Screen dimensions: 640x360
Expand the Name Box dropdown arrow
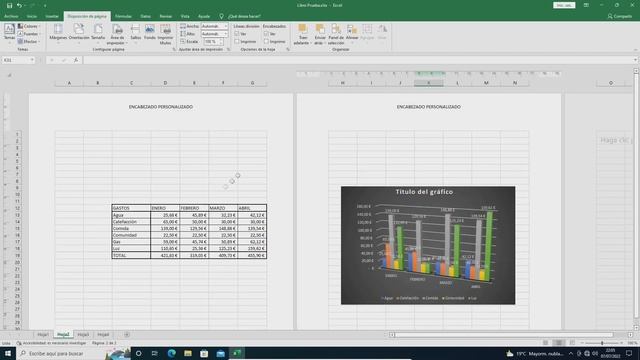pos(32,60)
